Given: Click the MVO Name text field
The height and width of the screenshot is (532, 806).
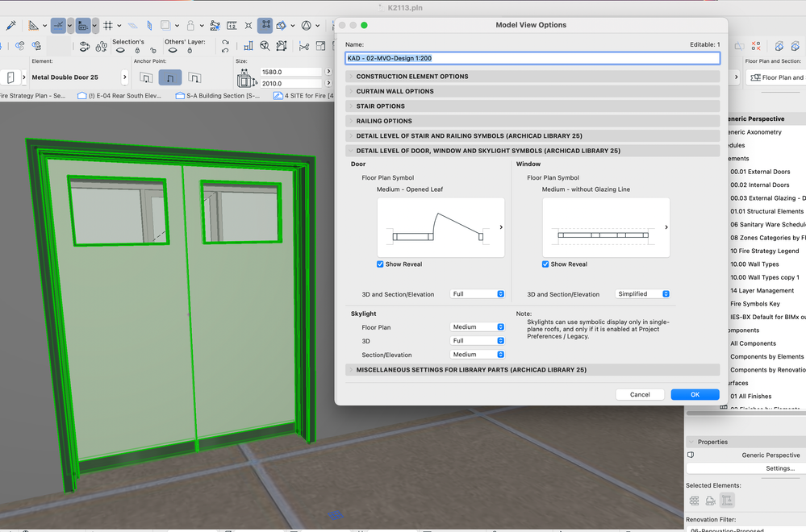Looking at the screenshot, I should 532,58.
